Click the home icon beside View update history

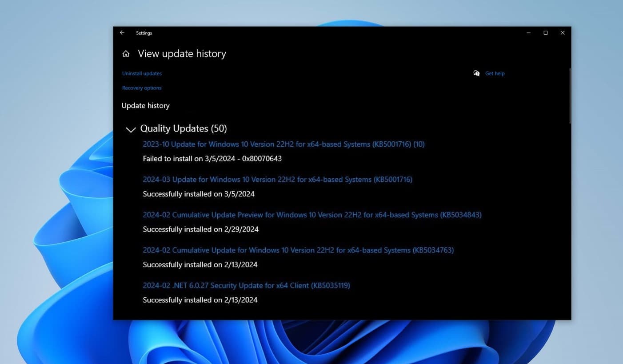[126, 53]
